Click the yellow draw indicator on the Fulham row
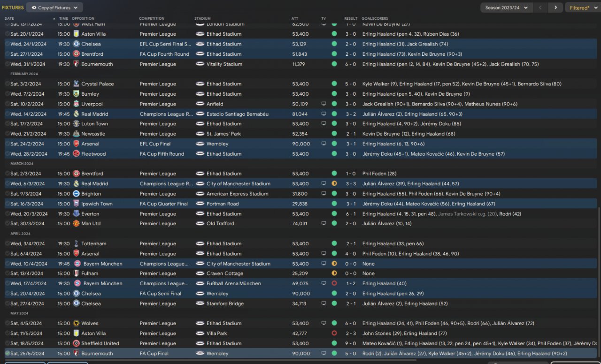Screen dimensions: 601x364 coord(334,273)
